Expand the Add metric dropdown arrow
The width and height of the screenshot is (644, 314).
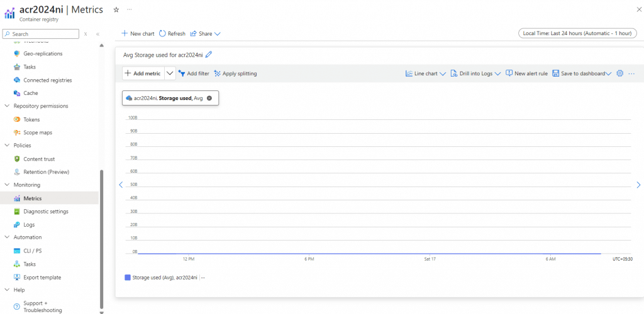click(x=170, y=73)
